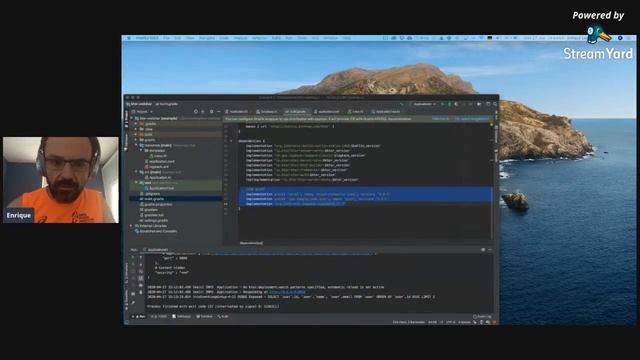Select .gitignore in project tree

click(x=151, y=193)
